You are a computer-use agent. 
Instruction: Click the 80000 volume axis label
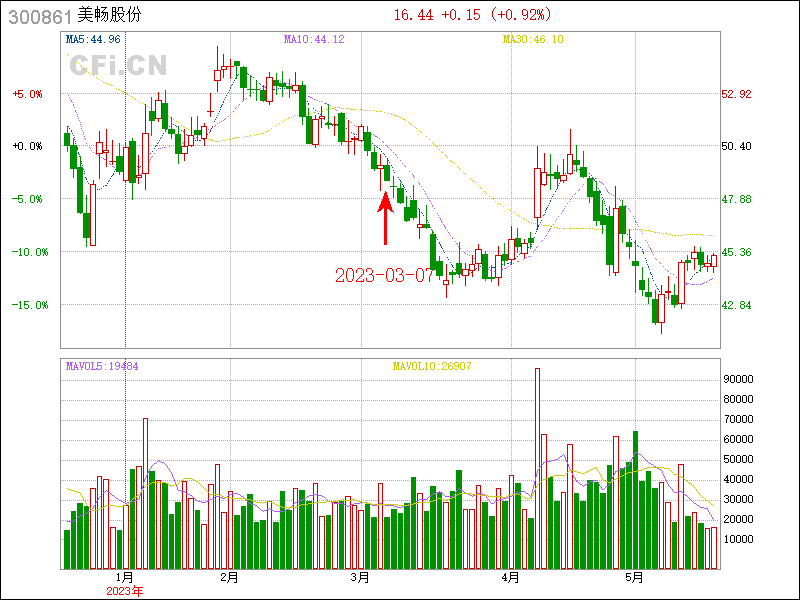pyautogui.click(x=739, y=399)
